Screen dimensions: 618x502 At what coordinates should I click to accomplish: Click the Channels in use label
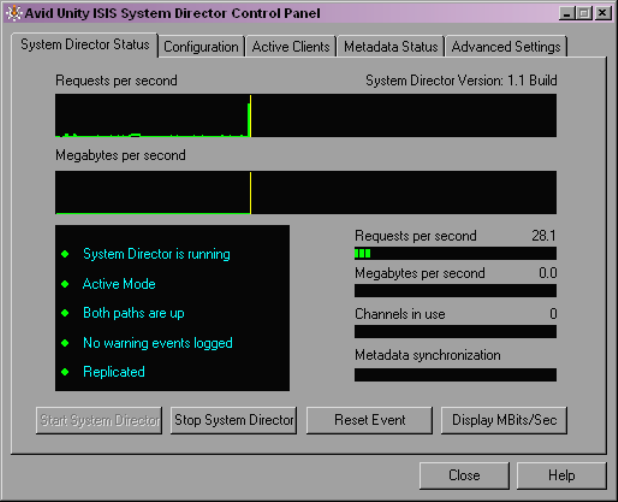tap(400, 314)
